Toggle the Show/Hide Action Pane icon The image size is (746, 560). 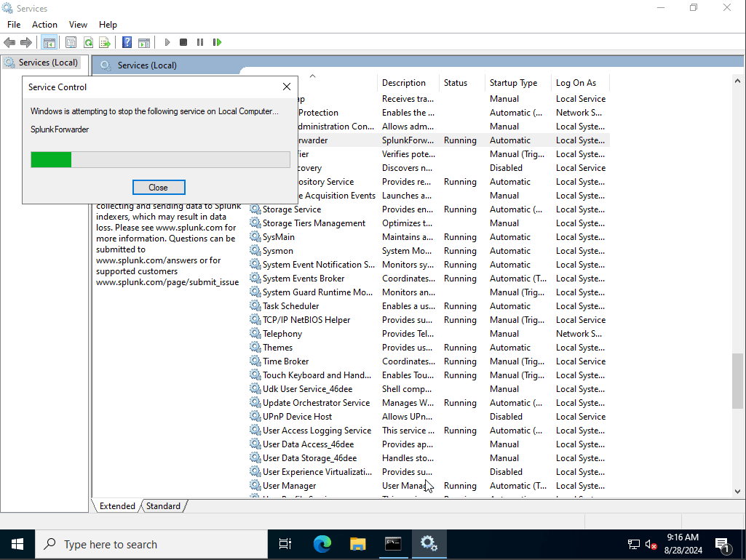(143, 42)
